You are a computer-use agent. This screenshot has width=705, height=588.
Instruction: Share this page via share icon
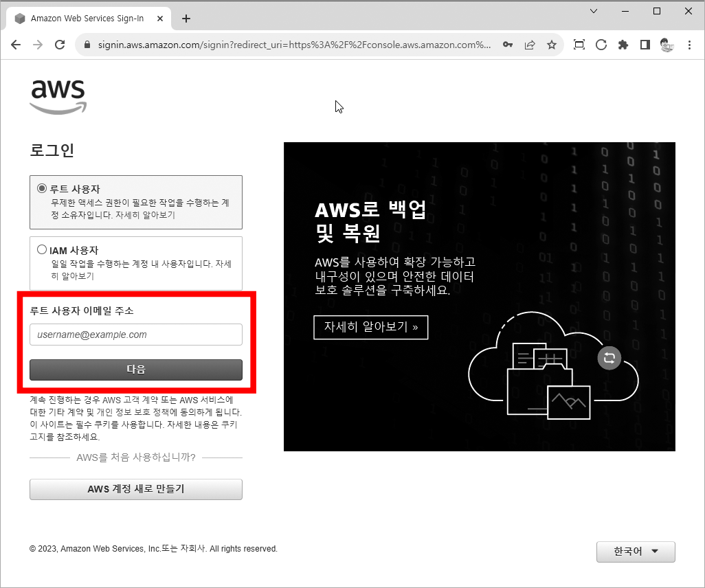tap(530, 45)
